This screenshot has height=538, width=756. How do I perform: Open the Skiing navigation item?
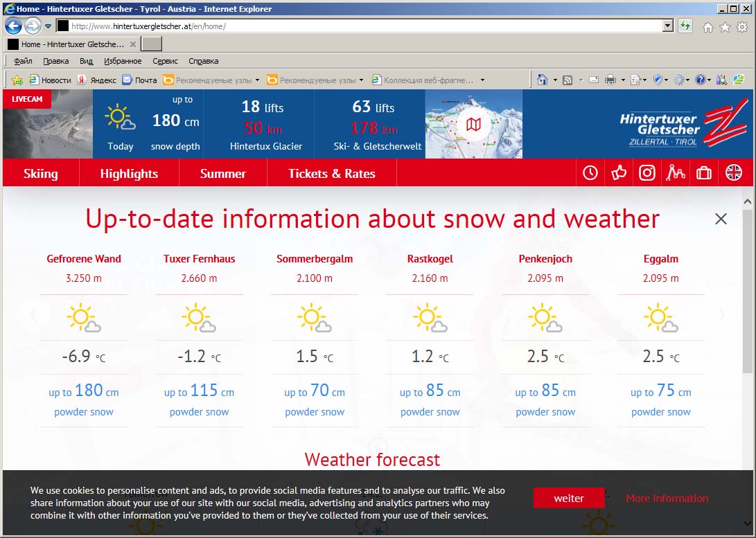click(x=41, y=173)
